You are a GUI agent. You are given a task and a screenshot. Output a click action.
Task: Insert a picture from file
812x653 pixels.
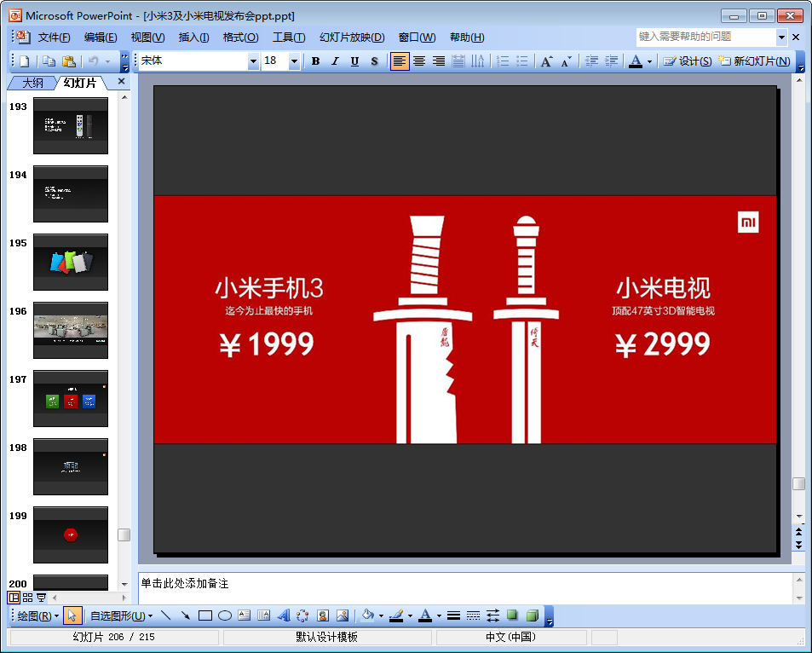[x=343, y=615]
